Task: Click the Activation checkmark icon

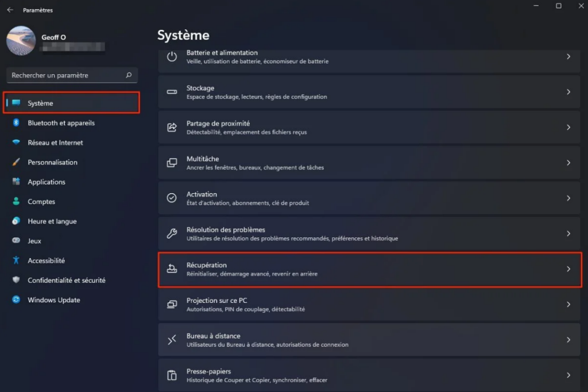Action: coord(172,198)
